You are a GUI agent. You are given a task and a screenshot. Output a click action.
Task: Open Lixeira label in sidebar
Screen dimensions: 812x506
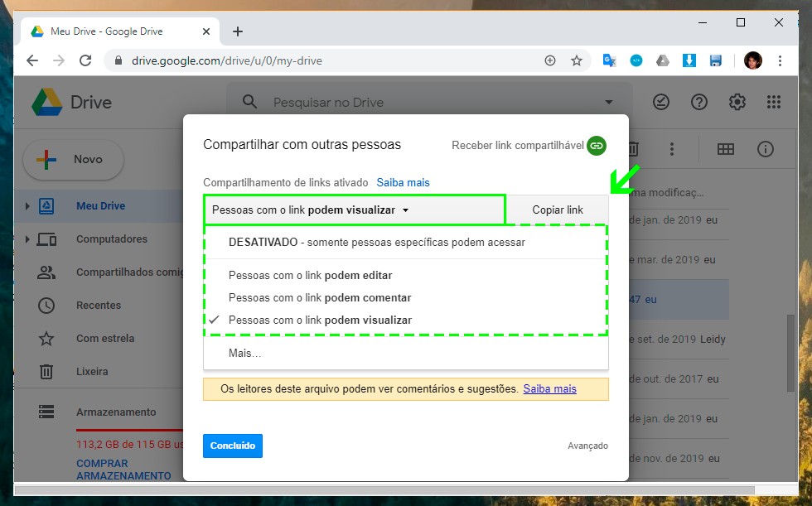(x=92, y=372)
